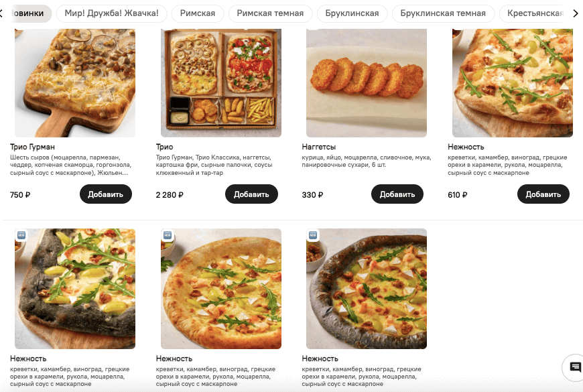Click the middle Нежность pizza image

click(220, 288)
